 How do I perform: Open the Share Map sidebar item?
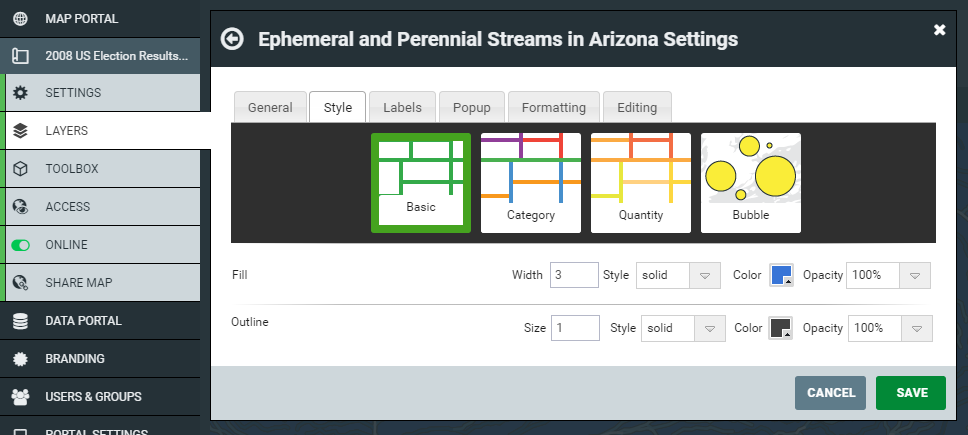pyautogui.click(x=100, y=283)
